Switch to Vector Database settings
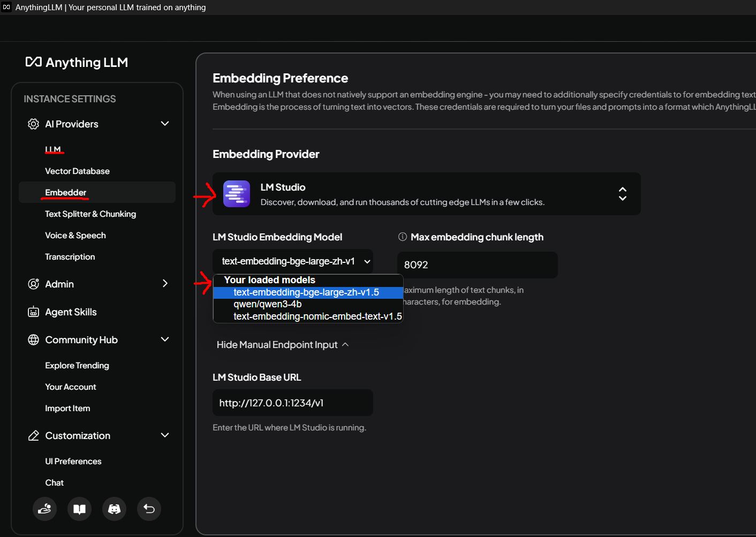 pyautogui.click(x=77, y=171)
